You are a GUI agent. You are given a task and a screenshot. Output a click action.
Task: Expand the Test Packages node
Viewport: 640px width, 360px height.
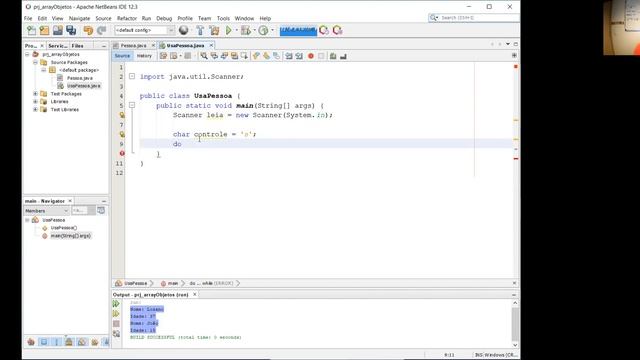point(36,94)
